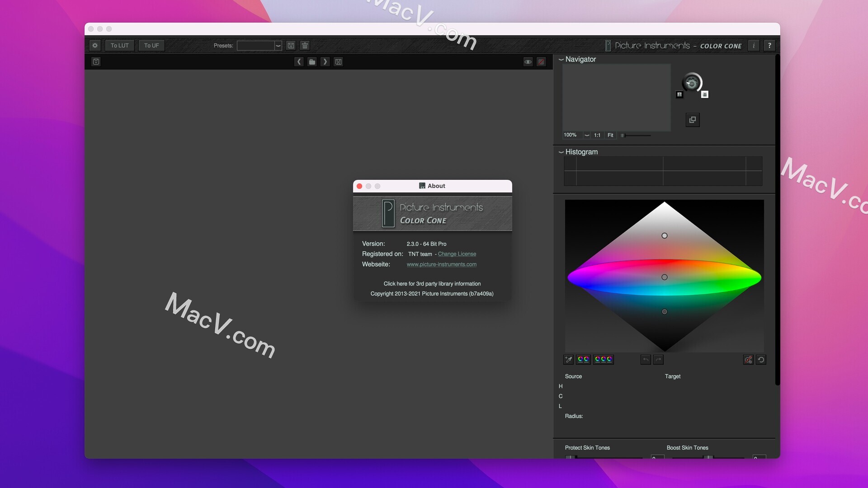Click the right panel's vertical scrollbar
The width and height of the screenshot is (868, 488).
pyautogui.click(x=778, y=220)
